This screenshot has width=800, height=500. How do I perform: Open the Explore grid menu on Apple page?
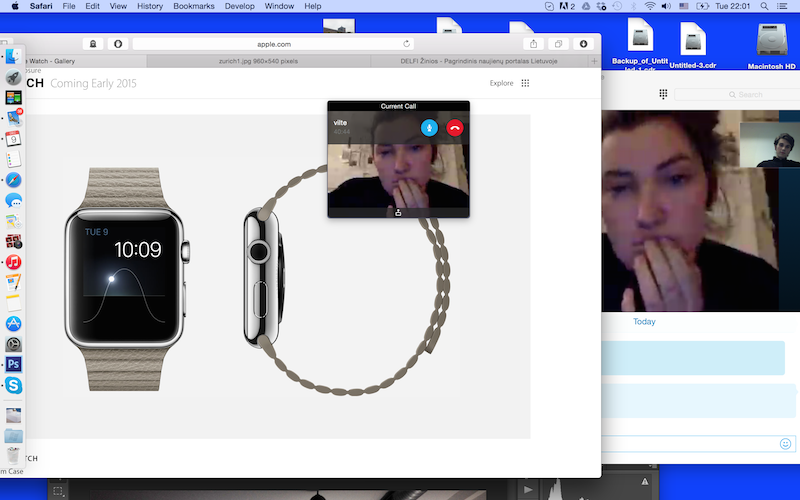pyautogui.click(x=525, y=83)
